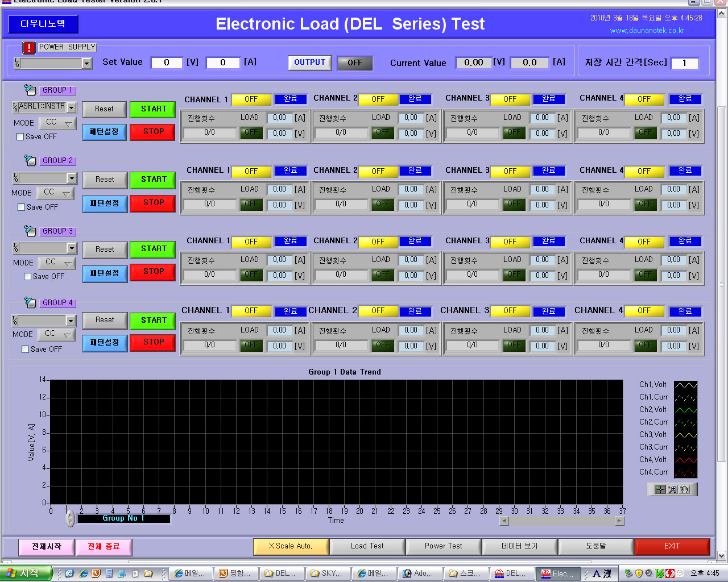Image resolution: width=728 pixels, height=582 pixels.
Task: Open the Power Supply resource dropdown
Action: click(87, 64)
